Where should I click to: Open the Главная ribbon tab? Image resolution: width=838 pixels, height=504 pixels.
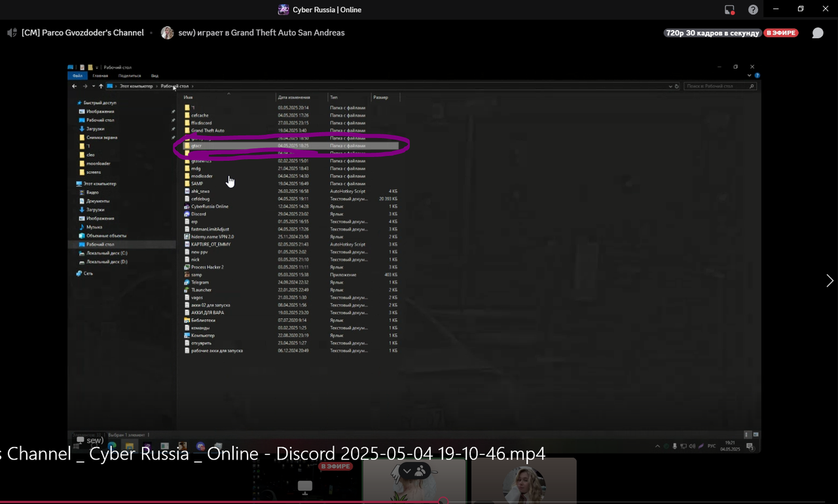click(x=100, y=76)
